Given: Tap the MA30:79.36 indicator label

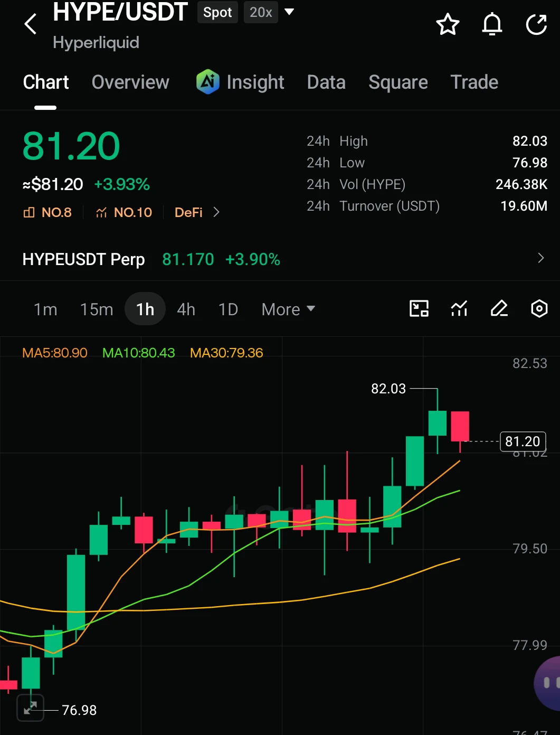Looking at the screenshot, I should click(226, 353).
